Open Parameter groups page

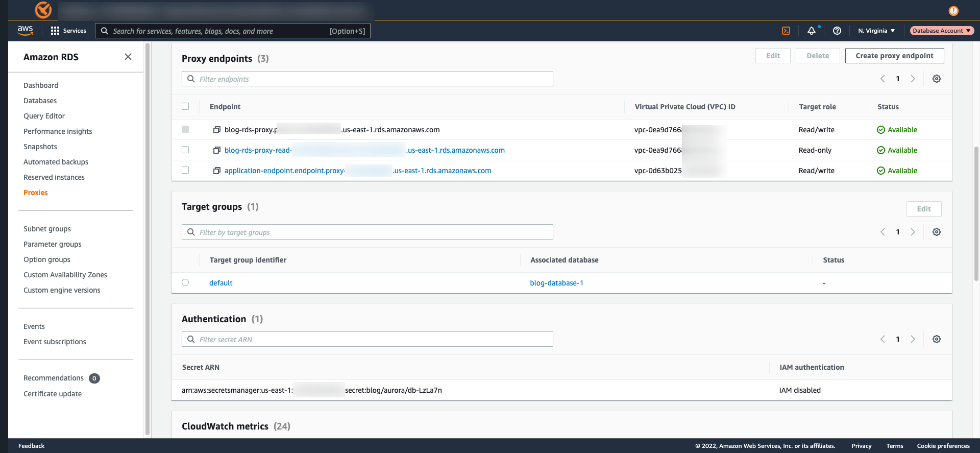pos(53,244)
